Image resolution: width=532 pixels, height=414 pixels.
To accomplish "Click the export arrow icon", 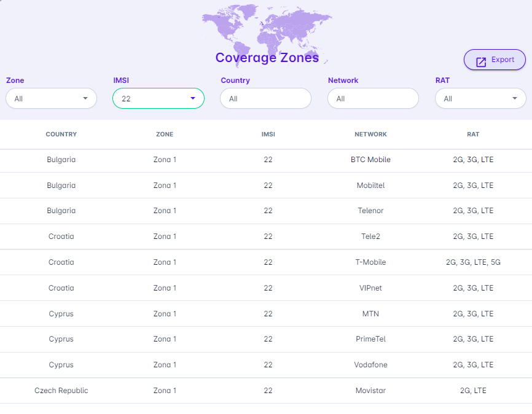I will point(482,61).
